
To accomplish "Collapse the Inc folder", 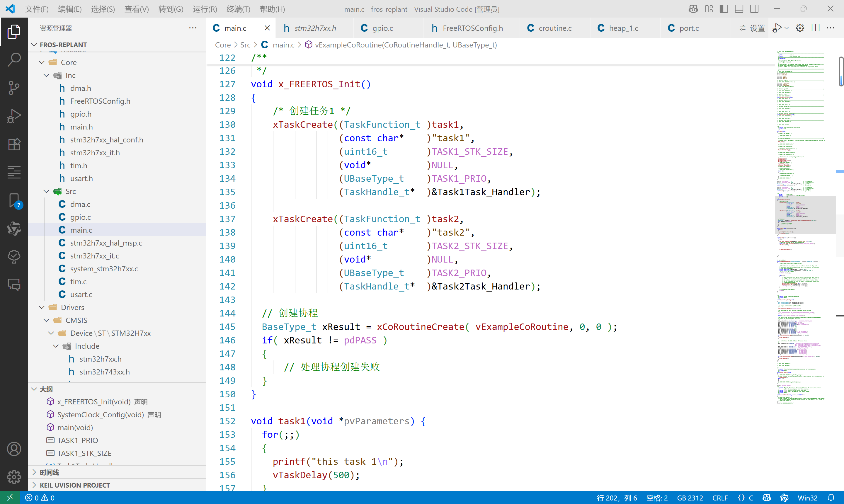I will [x=47, y=75].
